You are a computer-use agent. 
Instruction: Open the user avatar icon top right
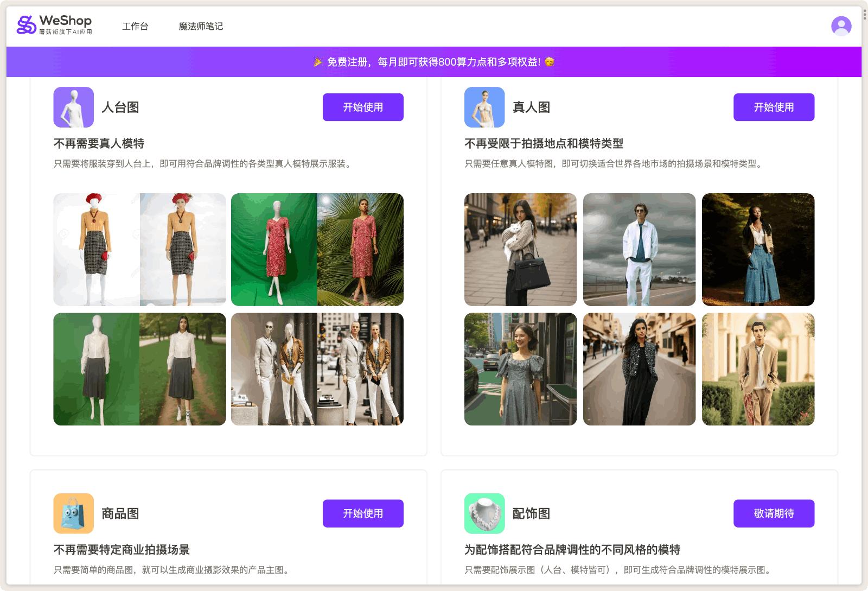pyautogui.click(x=841, y=26)
